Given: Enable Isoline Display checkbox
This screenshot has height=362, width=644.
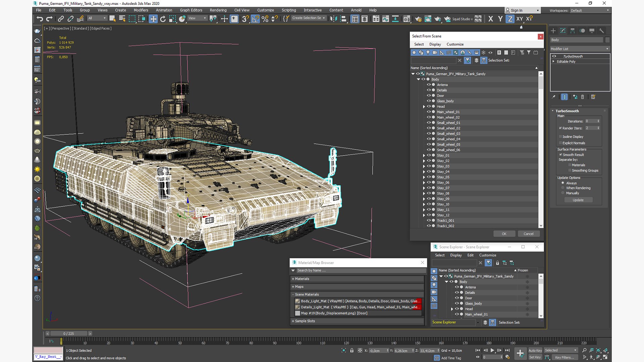Looking at the screenshot, I should click(x=560, y=136).
